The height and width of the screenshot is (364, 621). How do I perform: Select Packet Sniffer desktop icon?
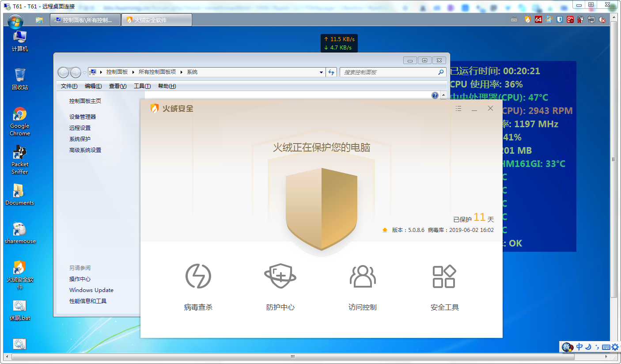(x=20, y=160)
